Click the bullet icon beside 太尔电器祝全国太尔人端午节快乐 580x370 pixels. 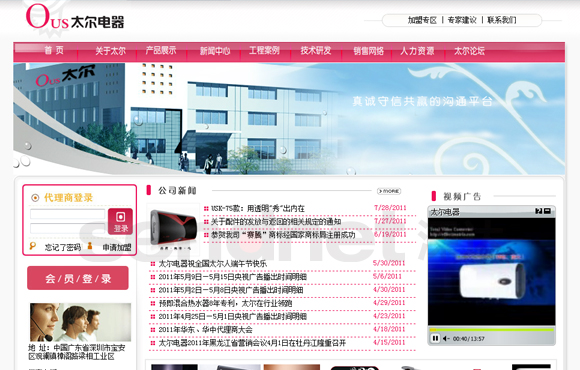153,264
